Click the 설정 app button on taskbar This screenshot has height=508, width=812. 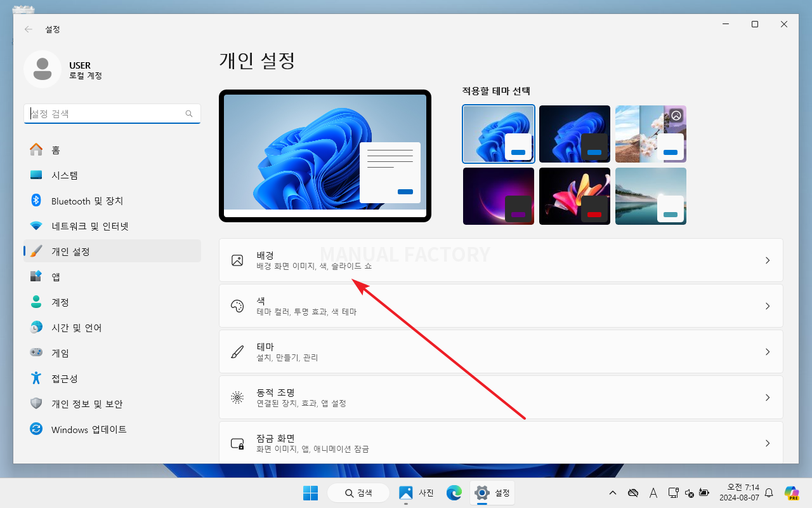point(493,493)
